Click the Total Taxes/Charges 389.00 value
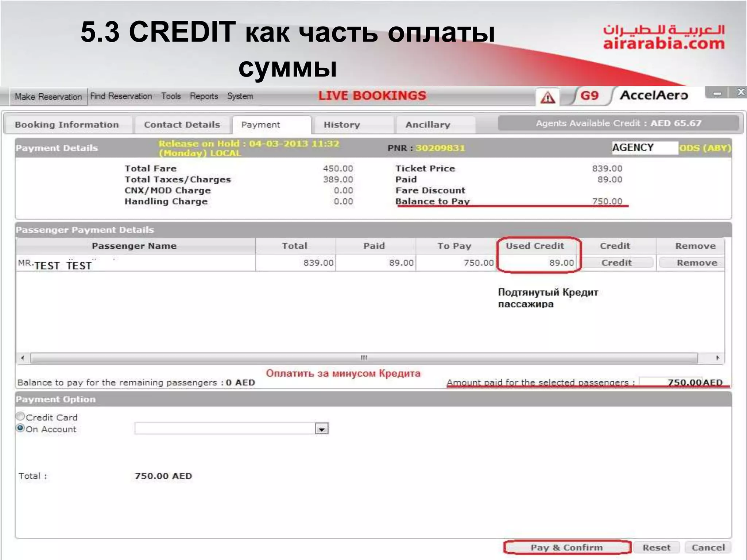Image resolution: width=747 pixels, height=560 pixels. tap(338, 179)
